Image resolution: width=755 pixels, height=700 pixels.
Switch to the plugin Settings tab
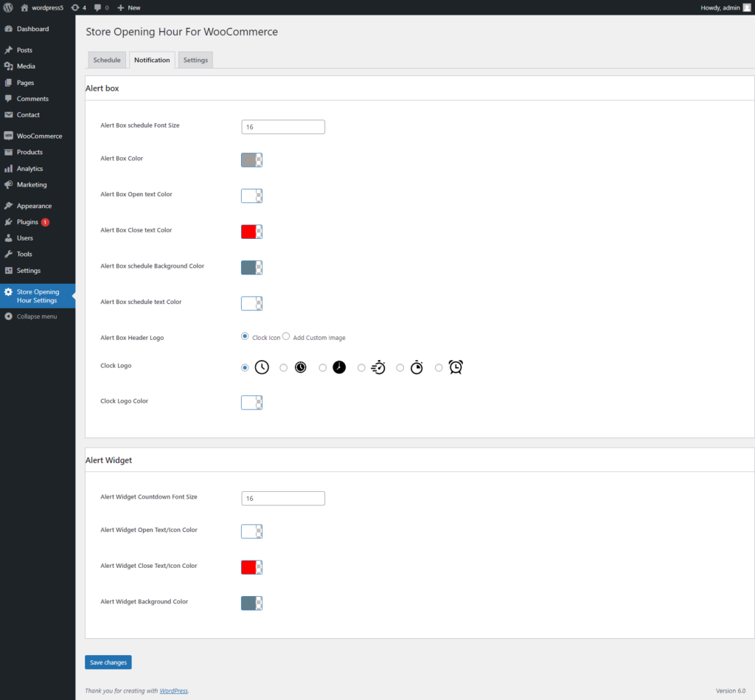(x=195, y=60)
